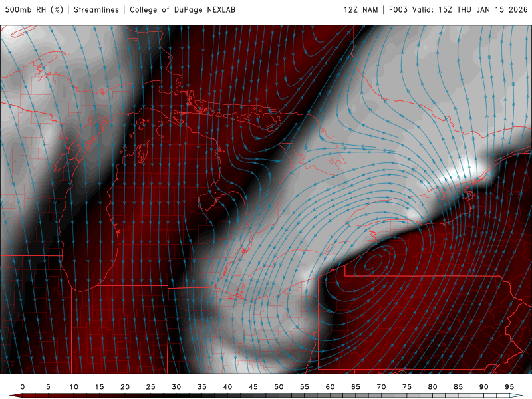Click the '500mb RH (%)' title text

click(x=34, y=10)
